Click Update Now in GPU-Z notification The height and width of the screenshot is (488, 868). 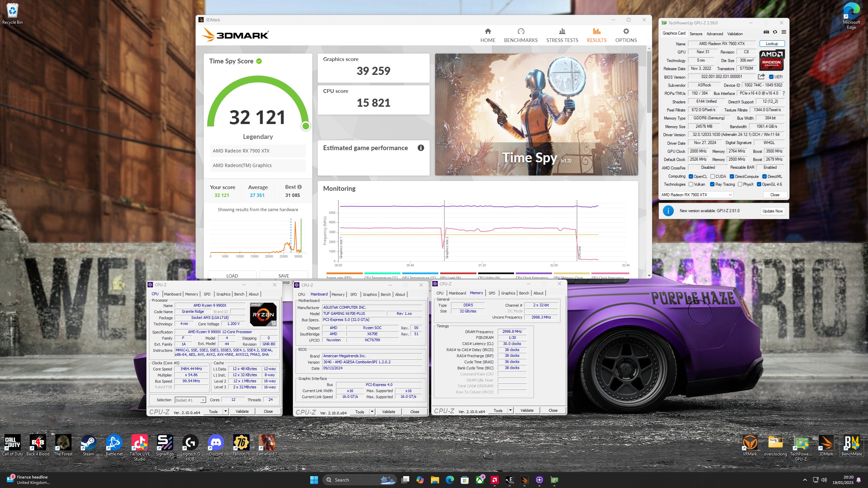point(772,211)
